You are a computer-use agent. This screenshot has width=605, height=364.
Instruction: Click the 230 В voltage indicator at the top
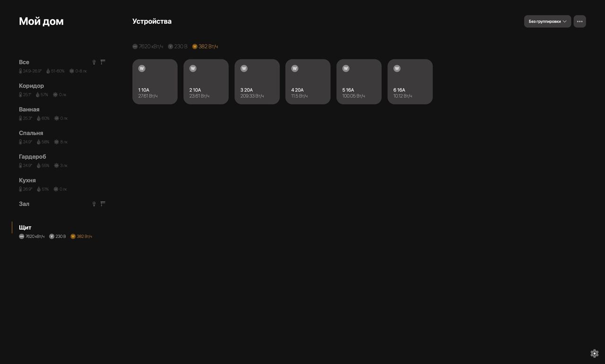[x=178, y=46]
